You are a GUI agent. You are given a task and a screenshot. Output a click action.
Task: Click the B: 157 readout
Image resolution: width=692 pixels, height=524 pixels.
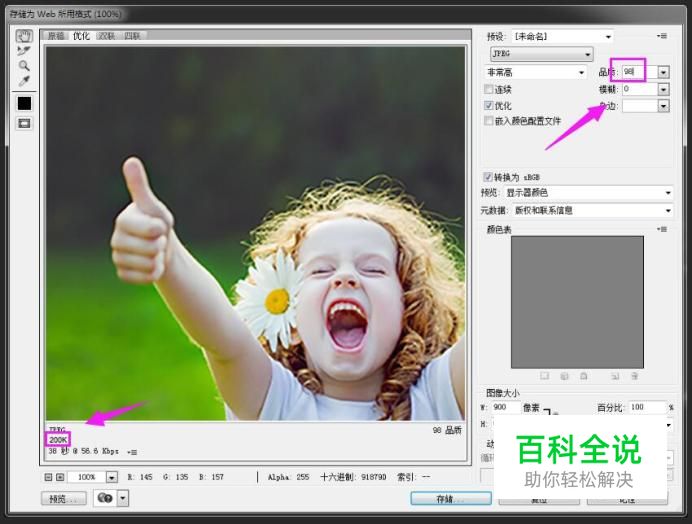click(x=211, y=477)
